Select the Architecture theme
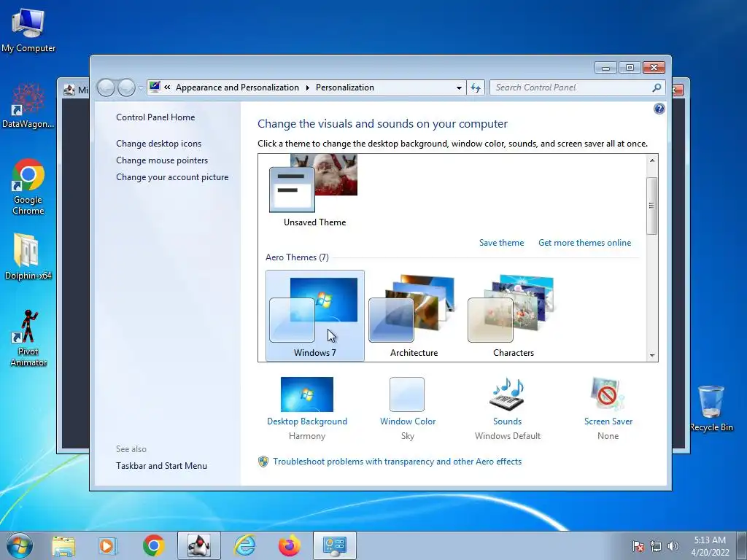The height and width of the screenshot is (560, 747). point(414,315)
